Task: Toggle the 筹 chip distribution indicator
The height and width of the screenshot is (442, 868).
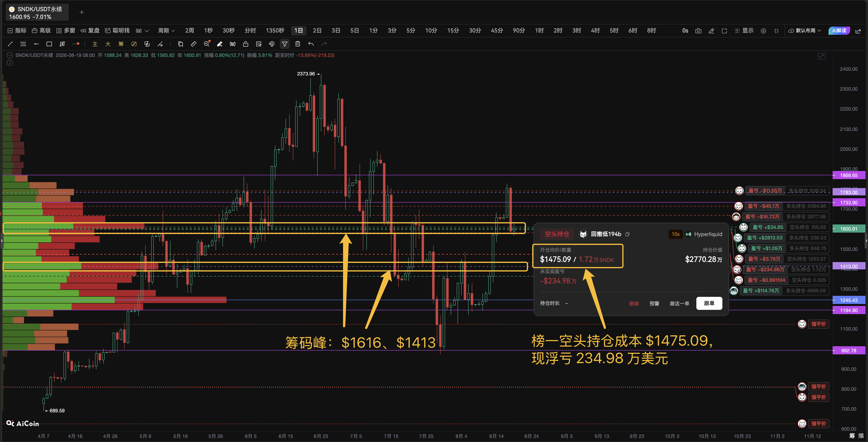Action: pyautogui.click(x=121, y=44)
